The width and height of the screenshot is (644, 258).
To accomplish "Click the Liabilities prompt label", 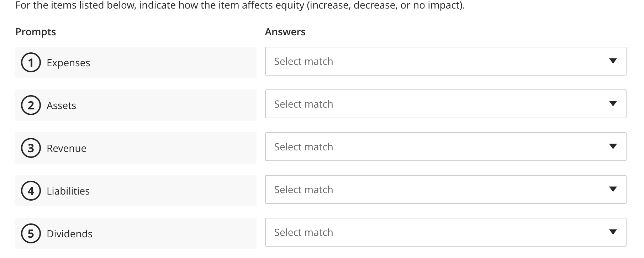I will (68, 191).
